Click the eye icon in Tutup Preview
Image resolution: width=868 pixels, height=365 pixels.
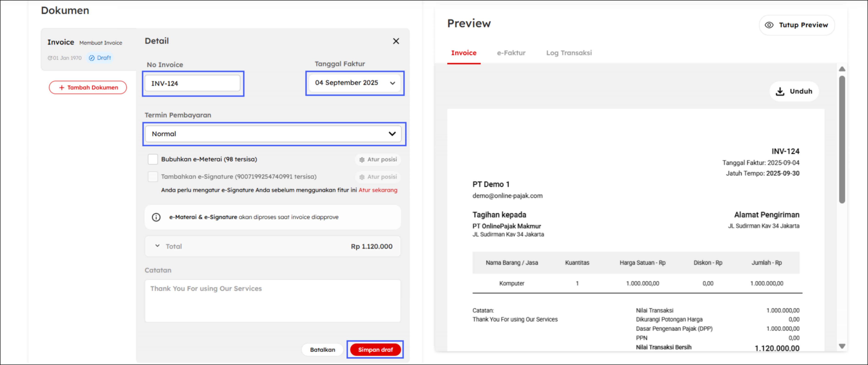[x=769, y=25]
